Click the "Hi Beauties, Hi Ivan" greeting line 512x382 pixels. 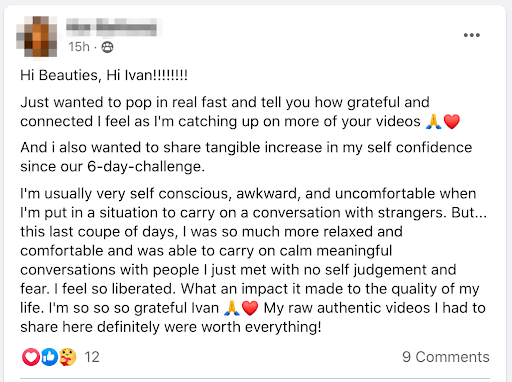pos(104,75)
